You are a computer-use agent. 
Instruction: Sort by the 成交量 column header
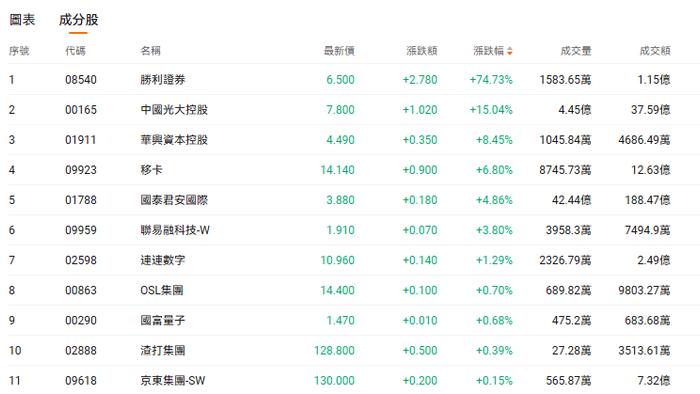pos(576,51)
